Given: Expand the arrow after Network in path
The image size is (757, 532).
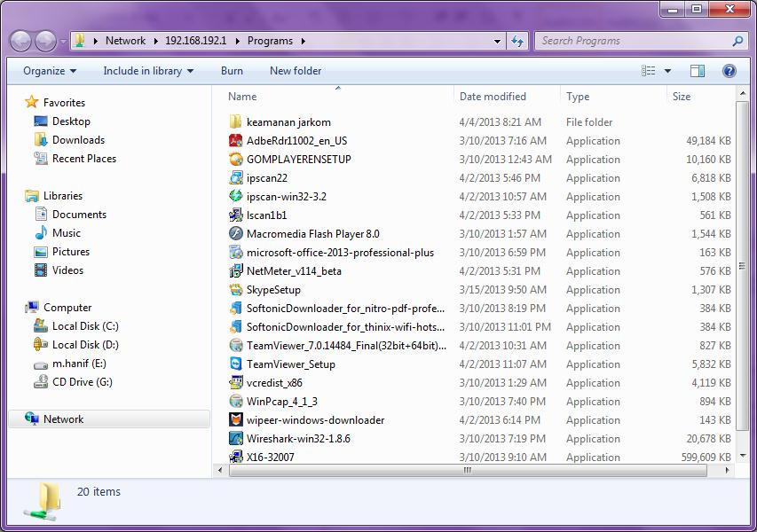Looking at the screenshot, I should (155, 42).
